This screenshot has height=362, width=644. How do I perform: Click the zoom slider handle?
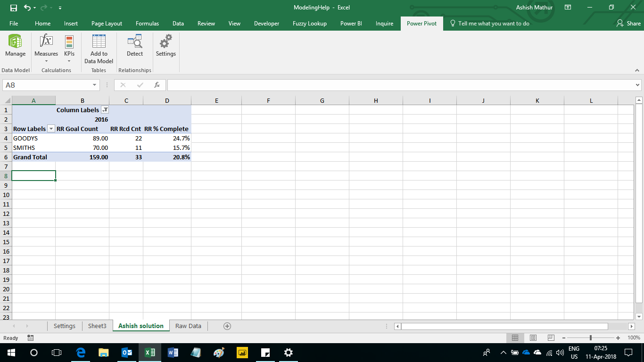pyautogui.click(x=591, y=337)
